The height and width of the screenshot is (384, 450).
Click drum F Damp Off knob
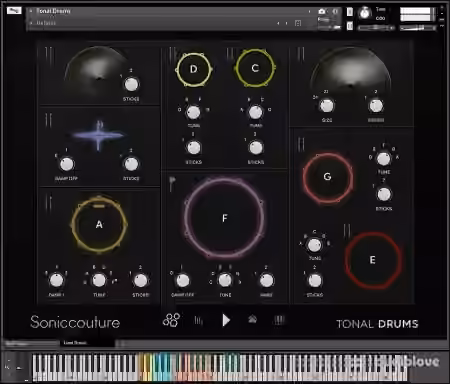183,280
